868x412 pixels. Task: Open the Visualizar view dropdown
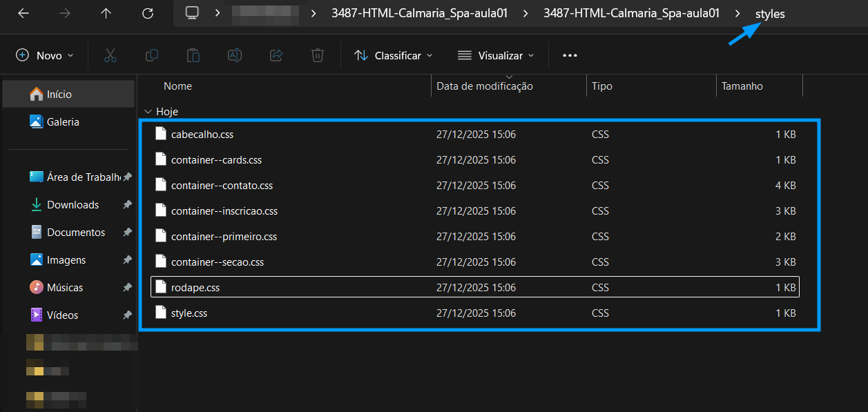(496, 55)
